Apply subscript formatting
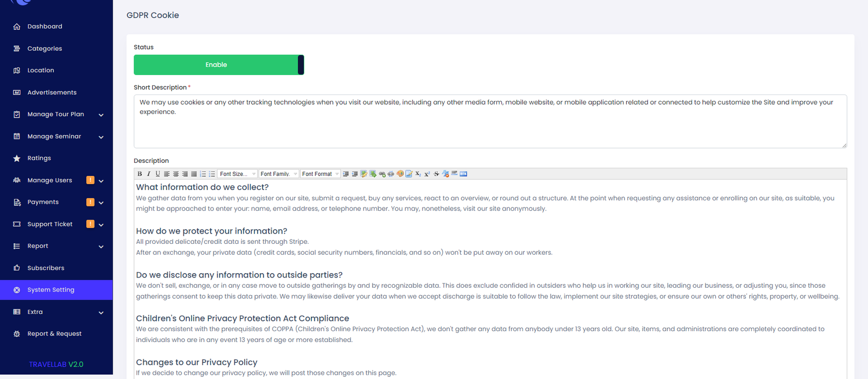868x379 pixels. point(418,174)
